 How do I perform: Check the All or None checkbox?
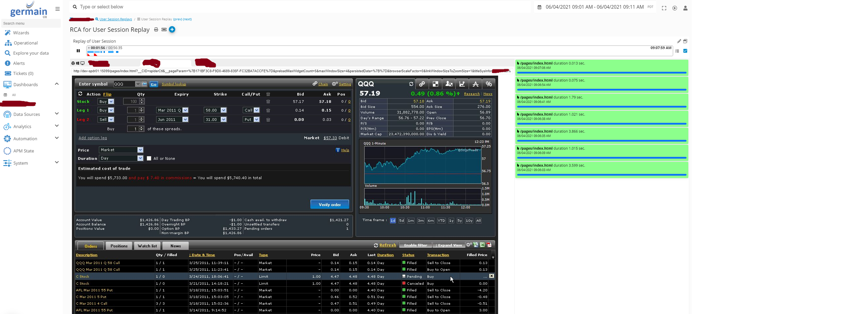(x=149, y=159)
